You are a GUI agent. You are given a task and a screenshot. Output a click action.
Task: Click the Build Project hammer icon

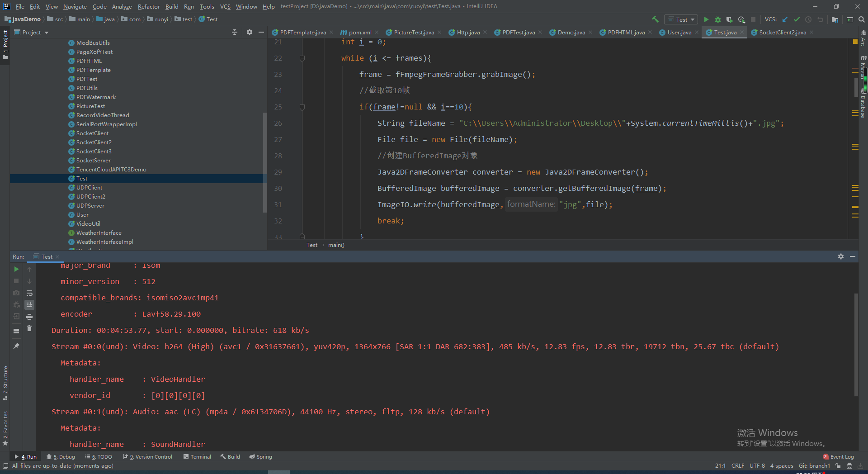click(x=655, y=19)
